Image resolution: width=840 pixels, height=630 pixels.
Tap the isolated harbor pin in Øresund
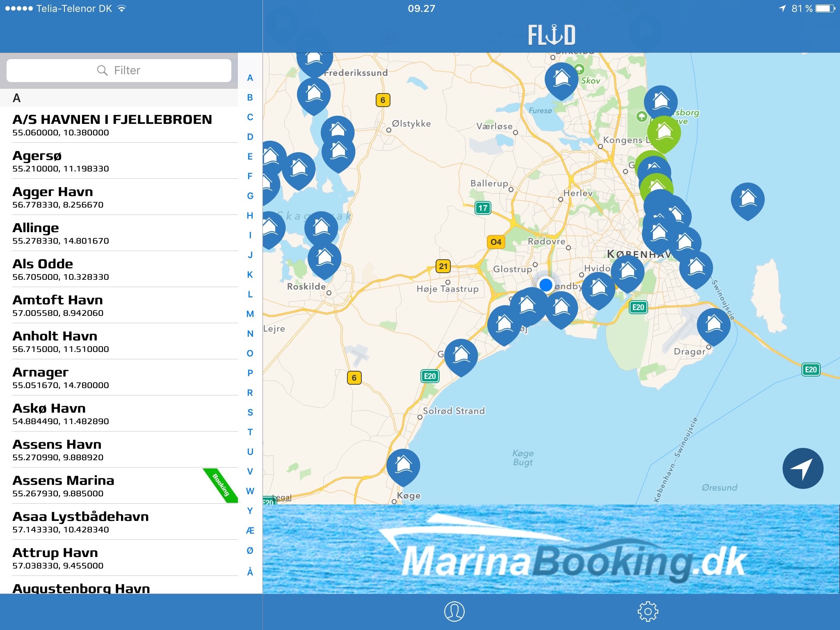point(747,199)
